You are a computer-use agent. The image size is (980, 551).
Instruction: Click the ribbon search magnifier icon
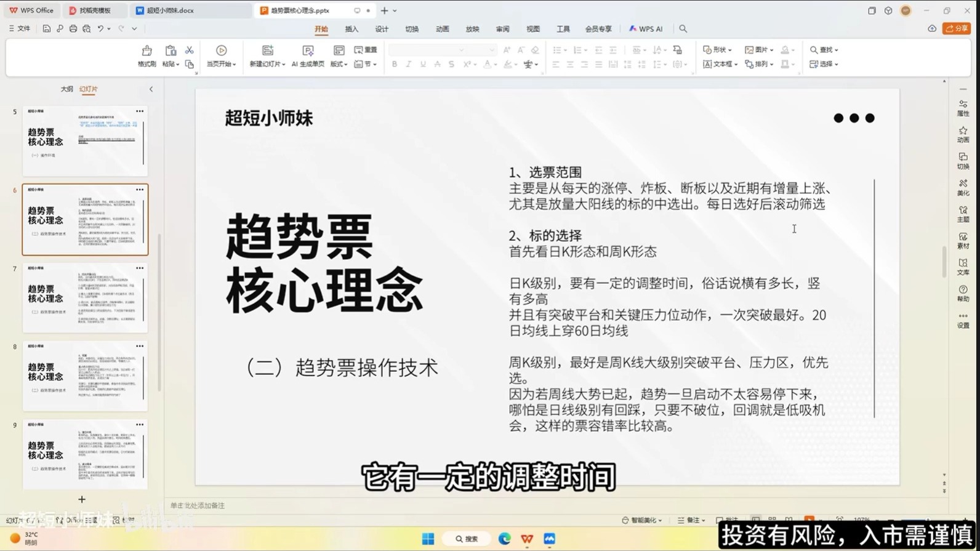click(683, 28)
